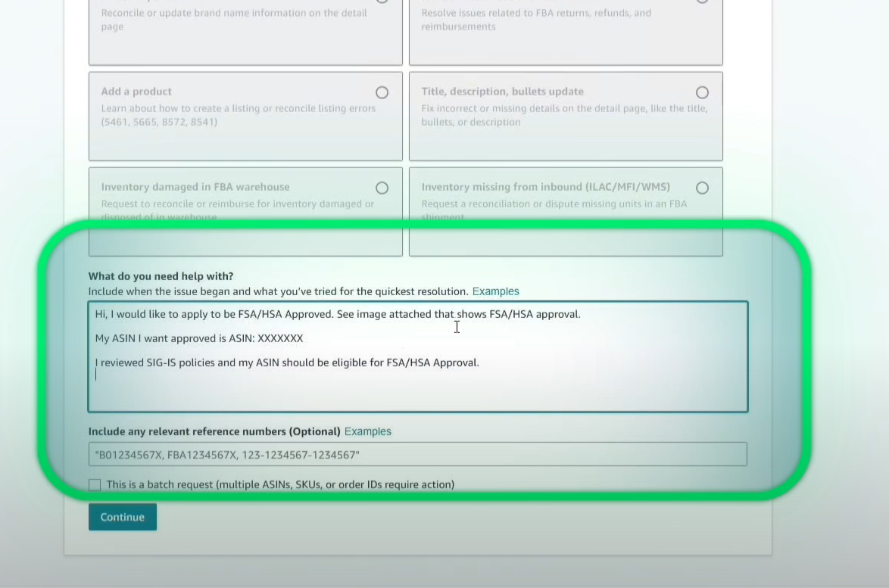The height and width of the screenshot is (588, 889).
Task: Select 'Title, description, bullets update' radio button
Action: point(702,92)
